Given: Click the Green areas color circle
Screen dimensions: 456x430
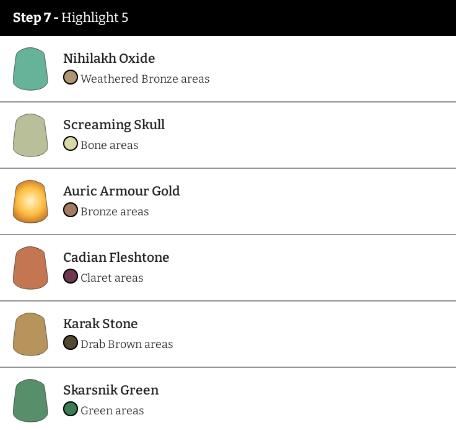Looking at the screenshot, I should [70, 409].
